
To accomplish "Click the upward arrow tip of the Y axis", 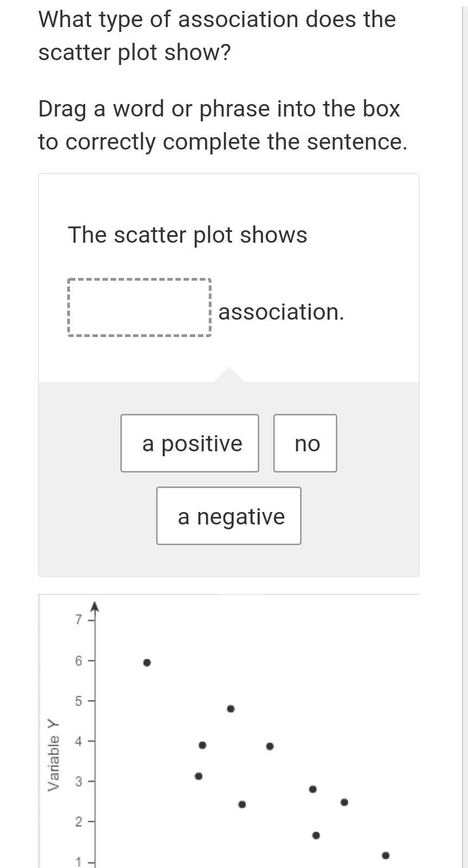I will point(95,605).
